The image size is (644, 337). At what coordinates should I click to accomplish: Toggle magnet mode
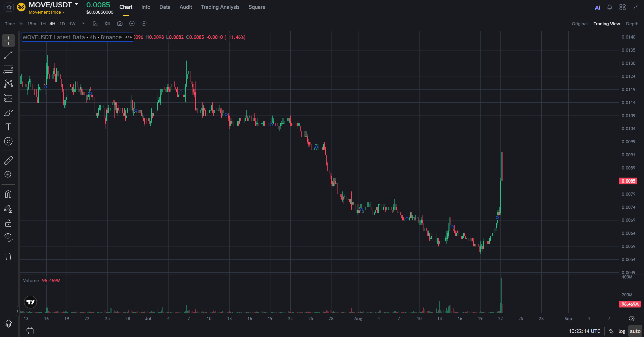8,194
